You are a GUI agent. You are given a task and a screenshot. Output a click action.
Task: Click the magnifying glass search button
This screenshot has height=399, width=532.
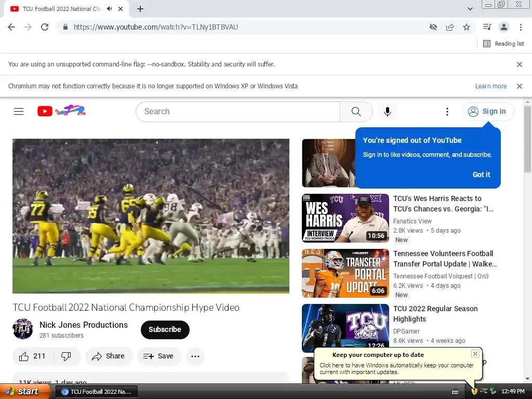(356, 111)
